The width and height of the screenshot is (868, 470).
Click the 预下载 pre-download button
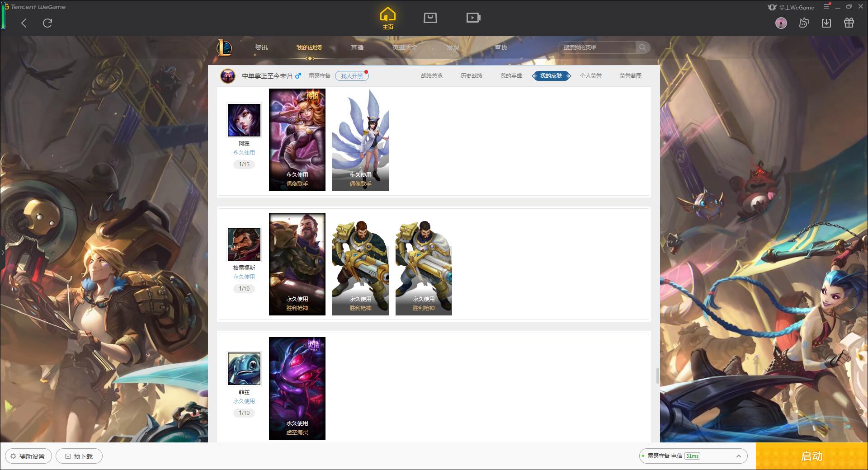pyautogui.click(x=79, y=456)
